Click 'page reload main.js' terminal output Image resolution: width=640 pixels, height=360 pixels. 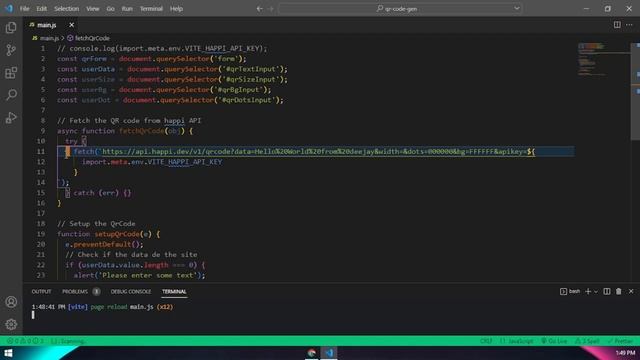pos(122,307)
